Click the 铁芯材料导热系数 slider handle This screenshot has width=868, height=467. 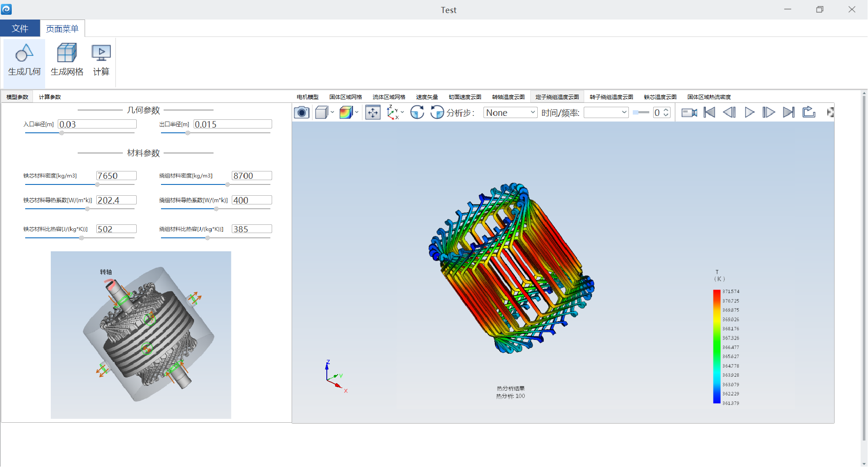pyautogui.click(x=87, y=209)
